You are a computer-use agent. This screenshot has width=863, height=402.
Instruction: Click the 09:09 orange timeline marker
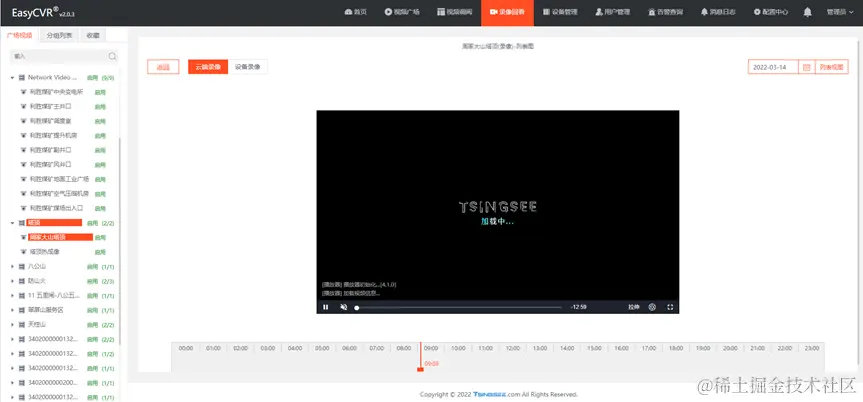pos(420,369)
